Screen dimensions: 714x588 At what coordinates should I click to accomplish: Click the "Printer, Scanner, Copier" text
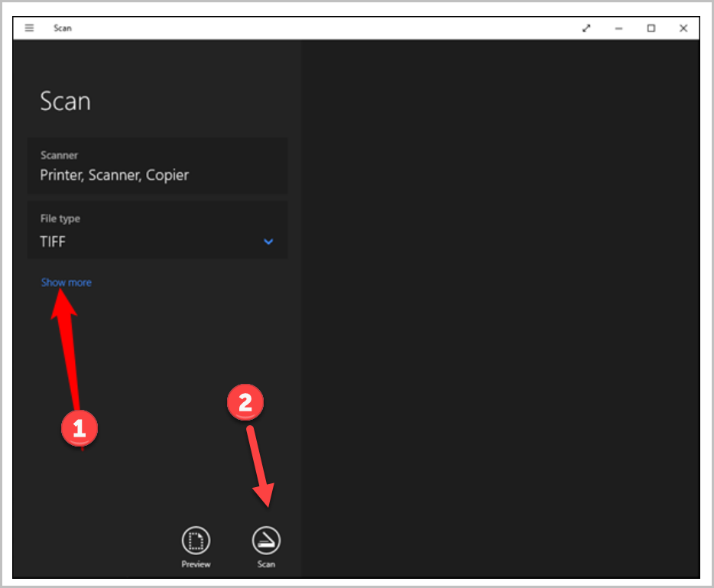(x=115, y=175)
